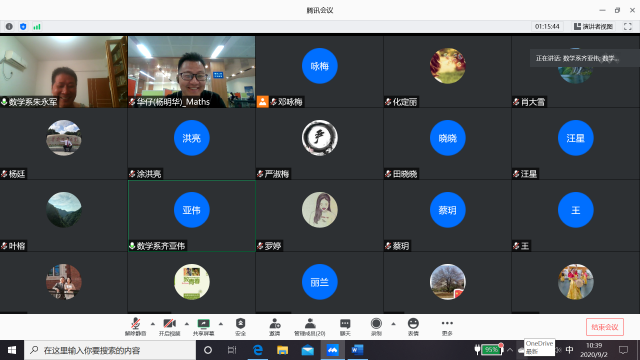Switch to speaker view layout
The height and width of the screenshot is (360, 640).
[x=593, y=27]
